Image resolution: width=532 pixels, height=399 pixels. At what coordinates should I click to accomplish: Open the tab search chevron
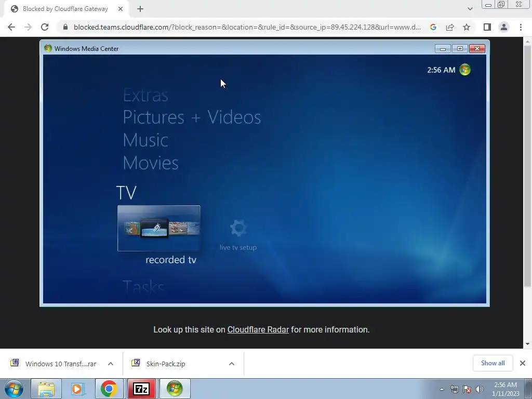[470, 9]
